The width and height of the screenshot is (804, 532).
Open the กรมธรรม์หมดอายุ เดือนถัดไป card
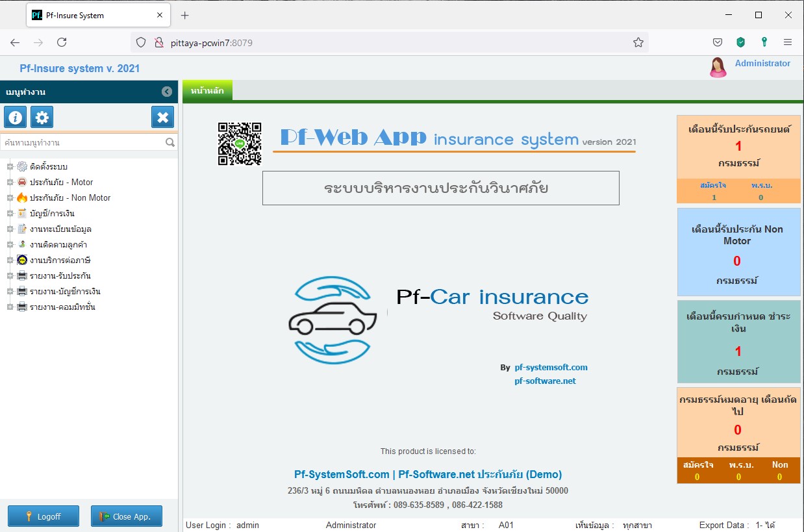(738, 435)
